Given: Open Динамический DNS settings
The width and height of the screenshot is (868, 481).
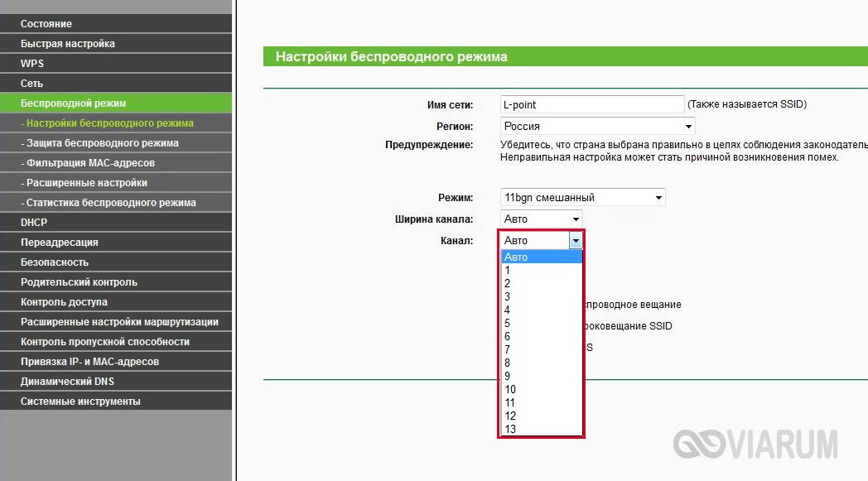Looking at the screenshot, I should (67, 382).
